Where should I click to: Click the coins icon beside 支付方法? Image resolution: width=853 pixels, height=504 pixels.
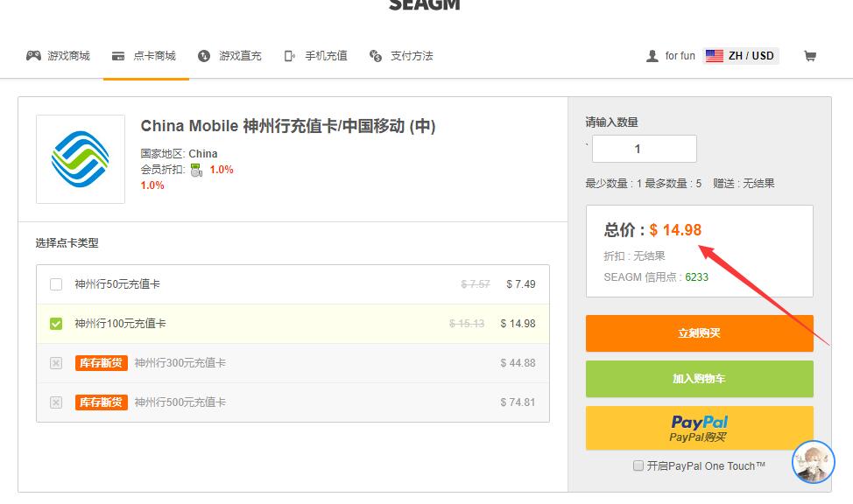[376, 55]
